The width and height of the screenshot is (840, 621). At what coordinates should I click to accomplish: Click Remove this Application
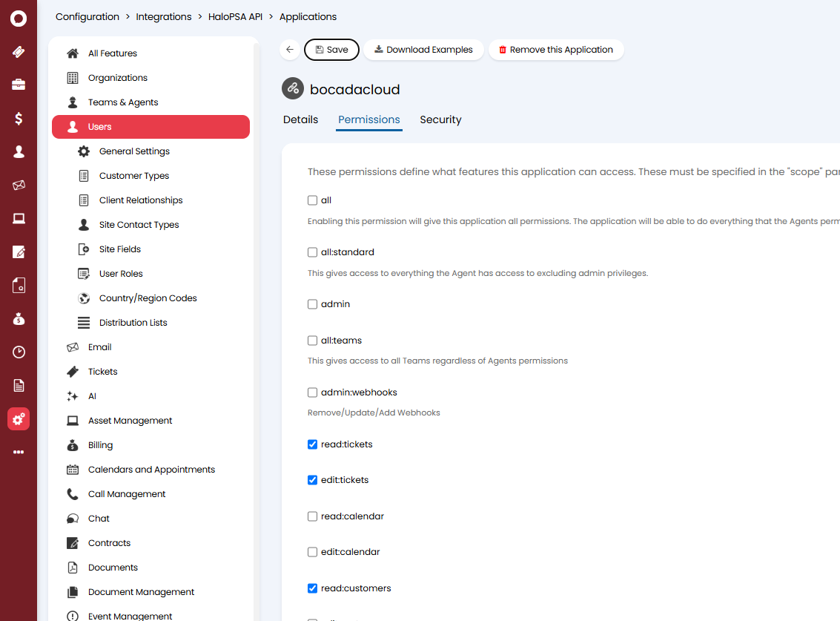click(556, 50)
